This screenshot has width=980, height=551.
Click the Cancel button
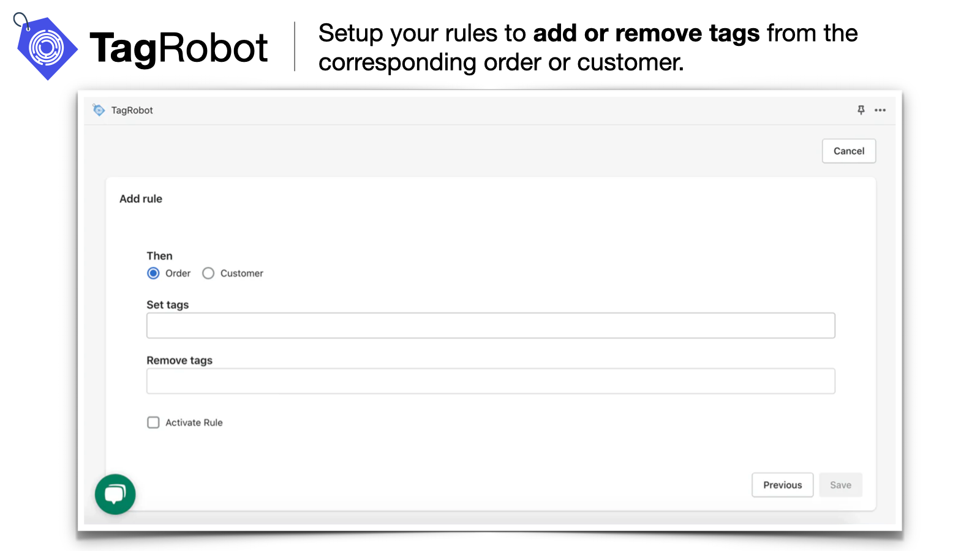coord(848,151)
